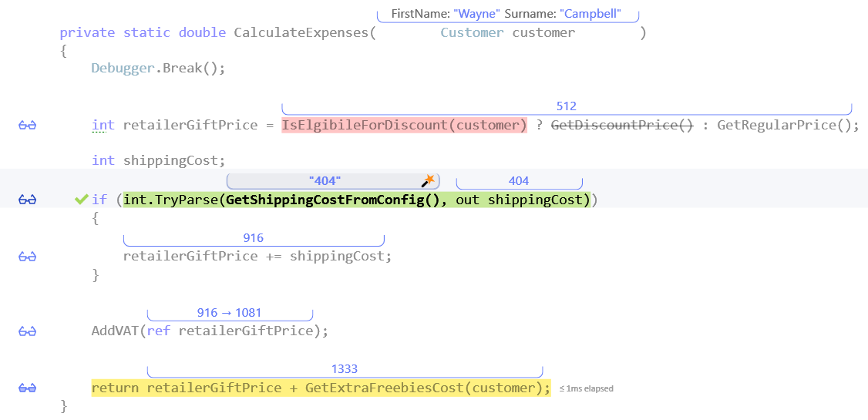Click the 404 out shippingCost value annotation

point(519,181)
